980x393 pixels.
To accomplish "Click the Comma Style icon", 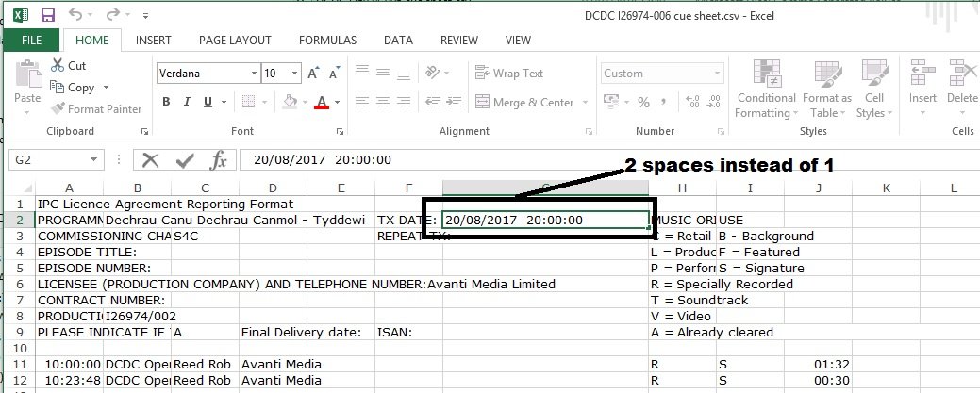I will pos(664,101).
